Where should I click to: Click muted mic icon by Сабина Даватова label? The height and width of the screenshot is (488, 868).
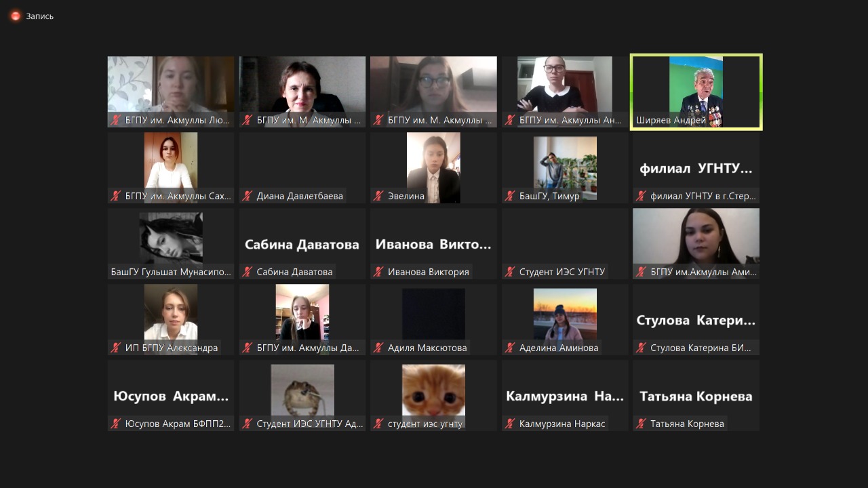pyautogui.click(x=248, y=272)
